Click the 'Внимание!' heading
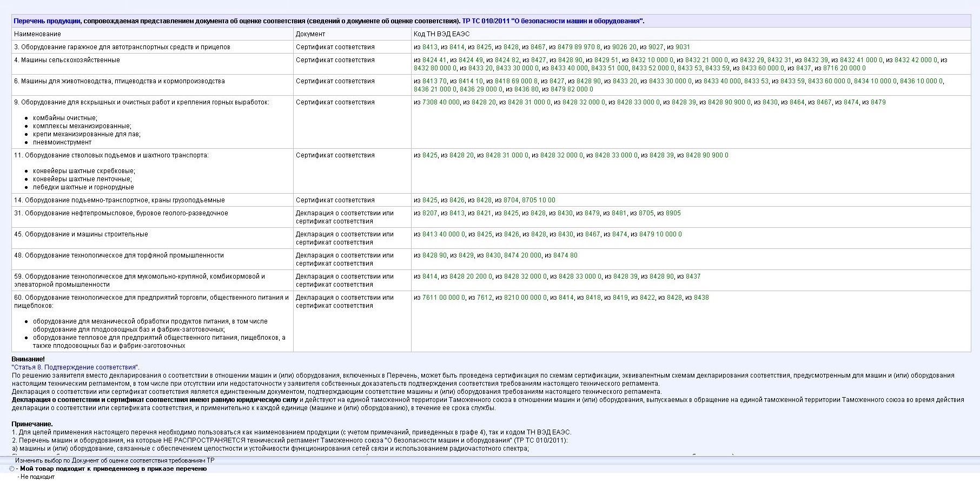This screenshot has width=980, height=501. click(x=28, y=359)
